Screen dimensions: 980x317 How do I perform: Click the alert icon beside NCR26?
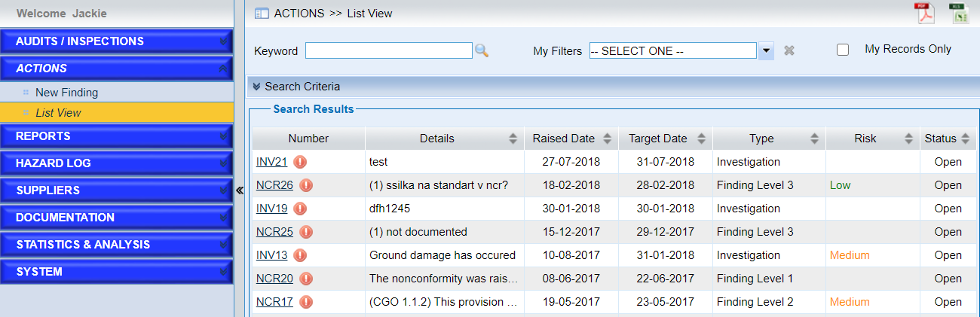click(306, 185)
